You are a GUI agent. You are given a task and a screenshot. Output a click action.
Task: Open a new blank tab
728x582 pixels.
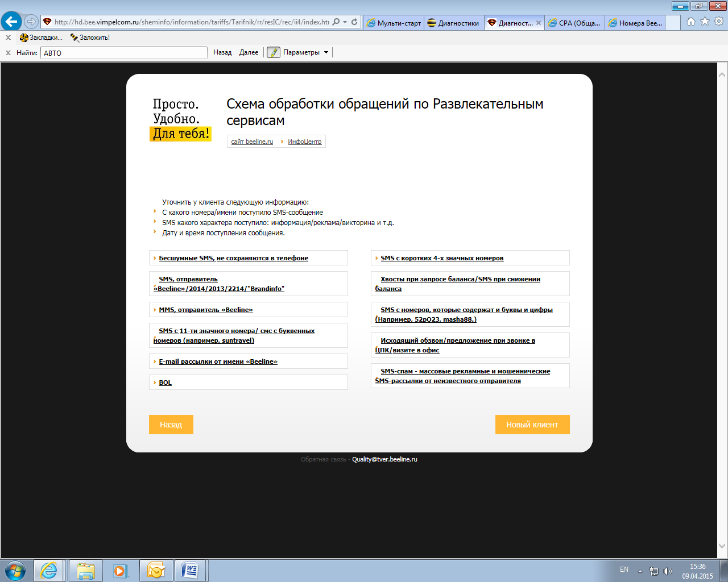[673, 23]
